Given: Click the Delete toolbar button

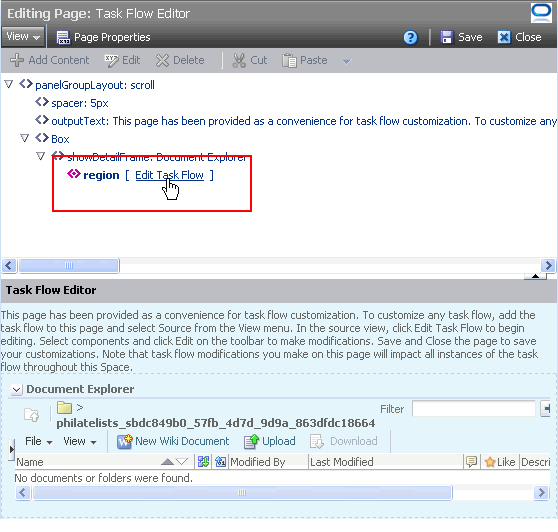Looking at the screenshot, I should click(180, 60).
